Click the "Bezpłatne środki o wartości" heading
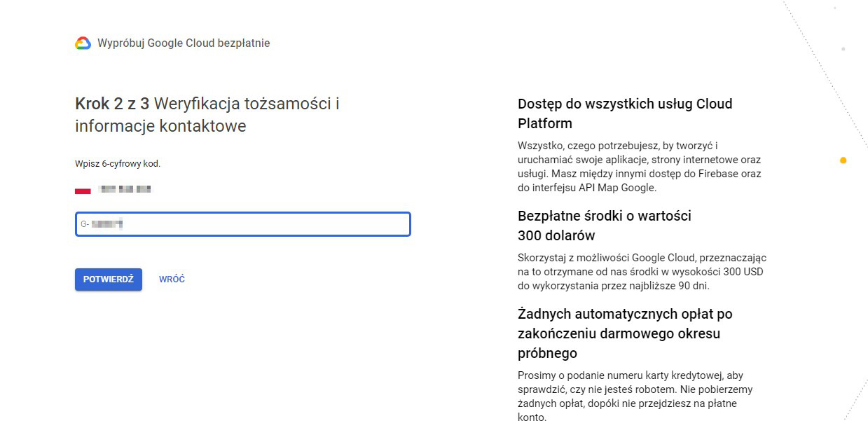868x421 pixels. (604, 216)
